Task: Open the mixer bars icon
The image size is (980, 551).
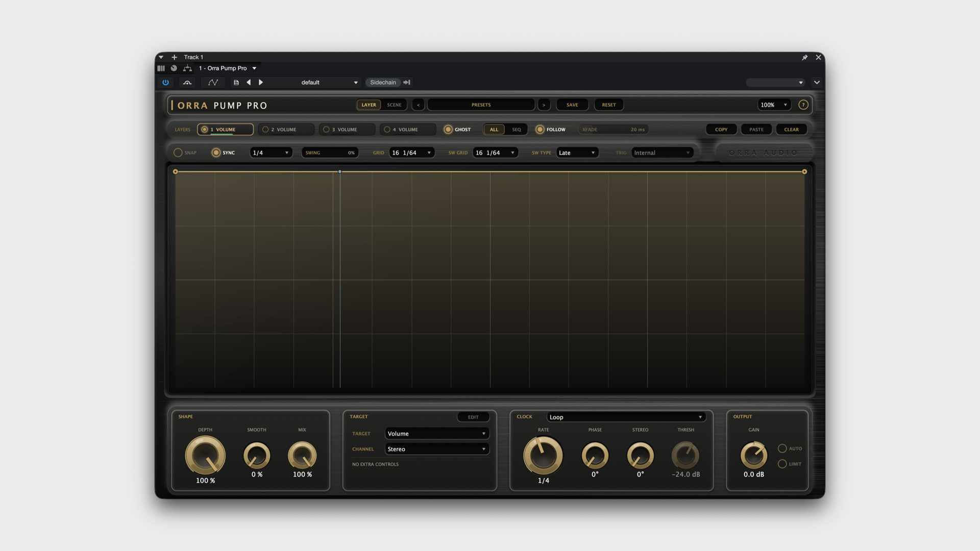Action: point(161,68)
